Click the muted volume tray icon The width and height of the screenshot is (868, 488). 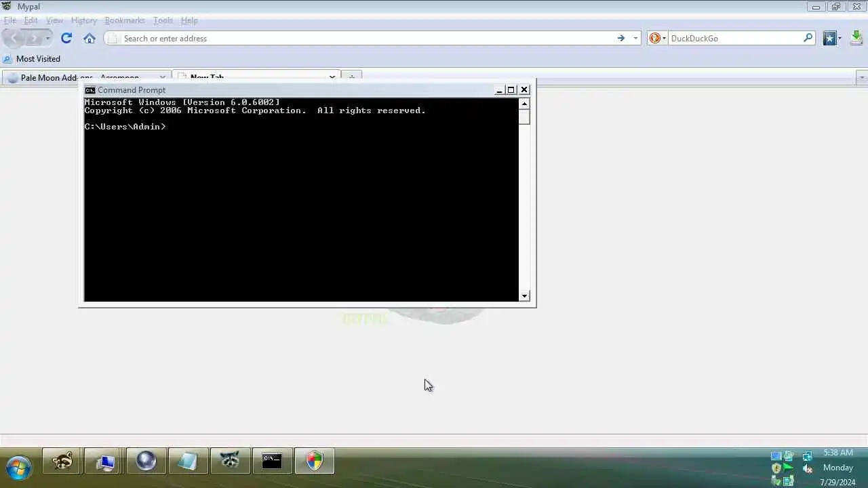point(807,468)
